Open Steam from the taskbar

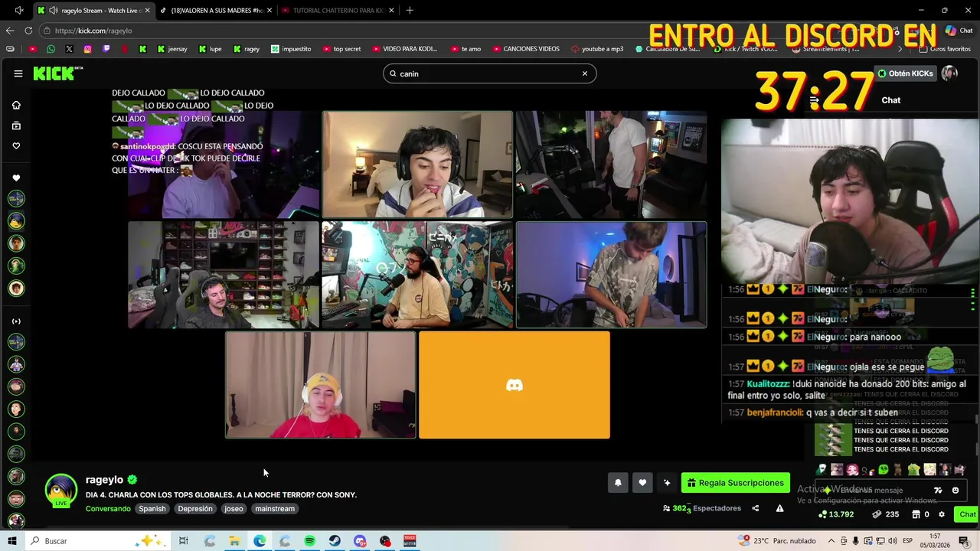click(335, 541)
